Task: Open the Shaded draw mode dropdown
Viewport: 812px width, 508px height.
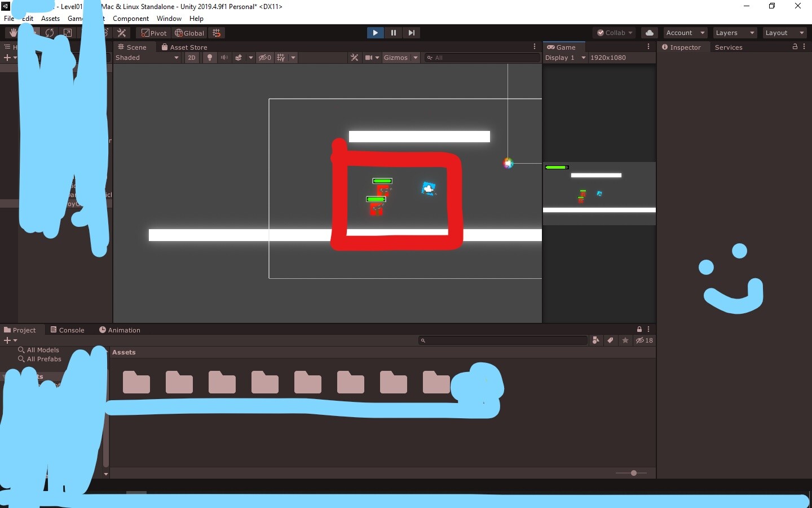Action: coord(147,58)
